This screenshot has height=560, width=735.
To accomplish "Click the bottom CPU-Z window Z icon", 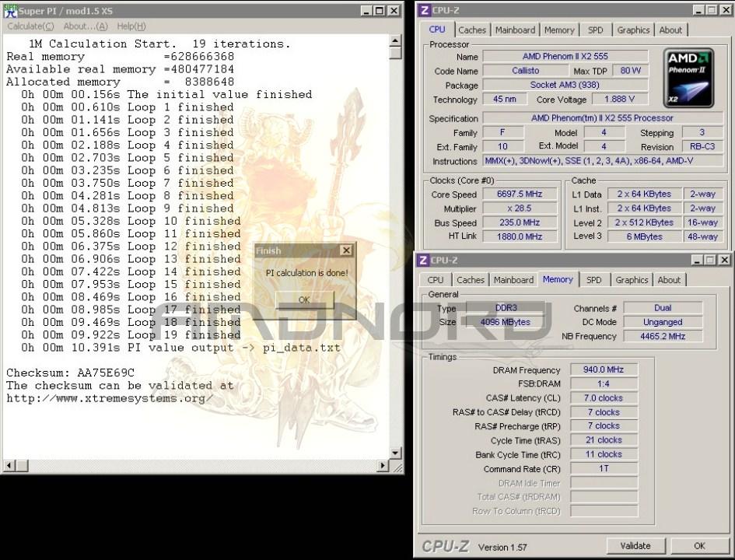I will [423, 260].
